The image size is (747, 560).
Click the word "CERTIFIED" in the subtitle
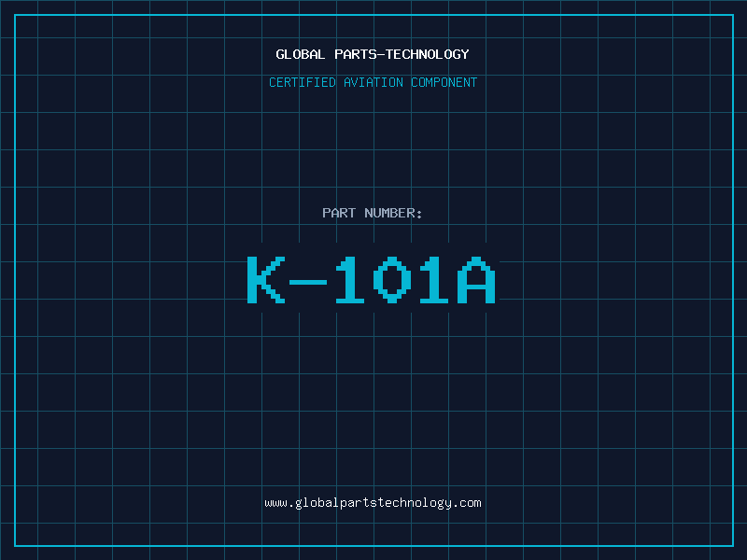pyautogui.click(x=303, y=82)
